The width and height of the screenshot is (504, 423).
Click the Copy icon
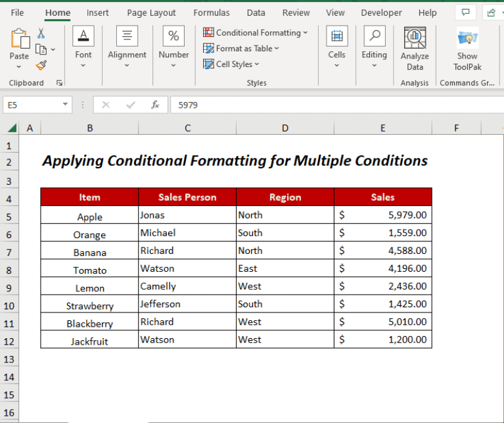pyautogui.click(x=41, y=49)
